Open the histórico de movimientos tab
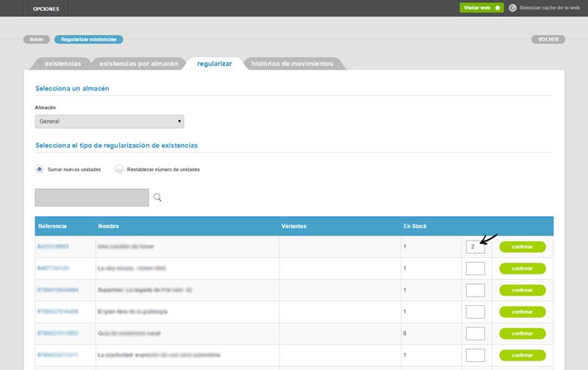 [292, 64]
